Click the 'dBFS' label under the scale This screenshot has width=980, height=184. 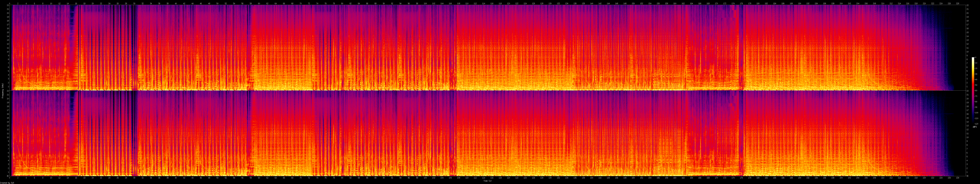pos(975,127)
